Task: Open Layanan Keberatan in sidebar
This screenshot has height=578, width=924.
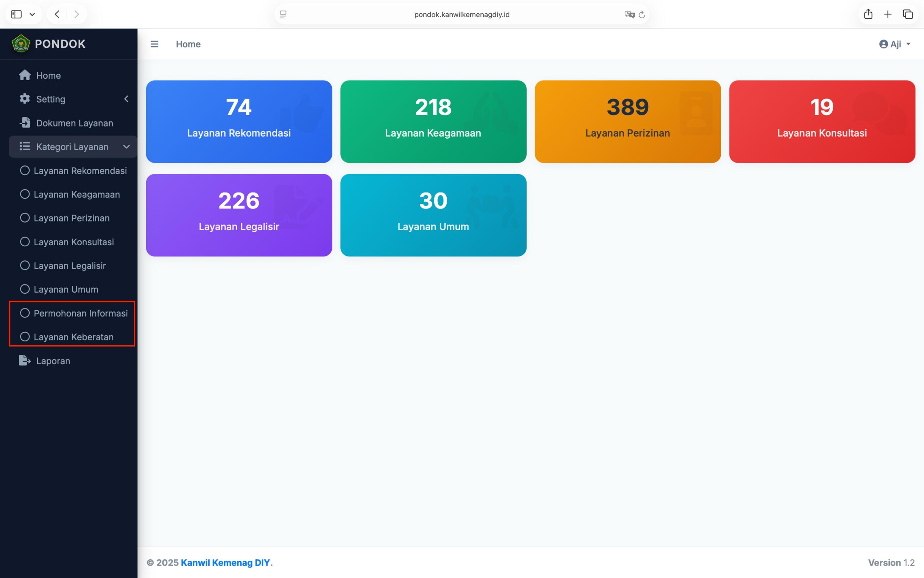Action: (73, 337)
